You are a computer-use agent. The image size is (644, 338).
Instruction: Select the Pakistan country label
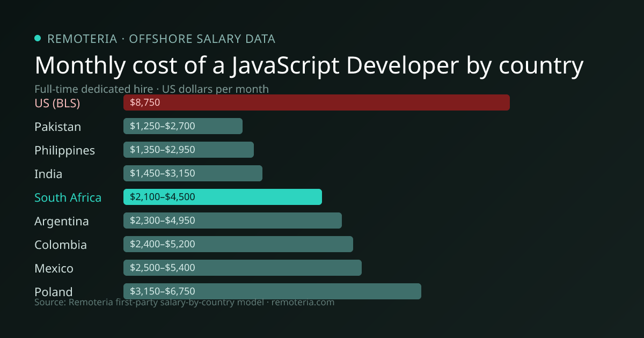coord(57,127)
